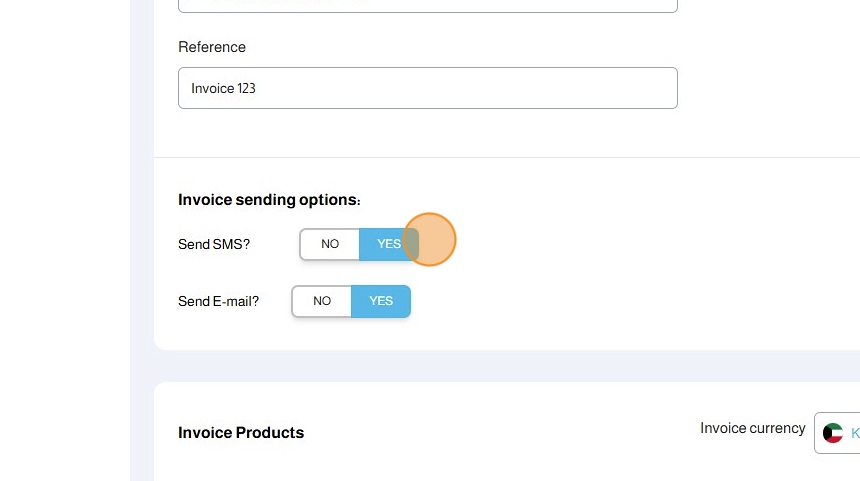Click the Reference field label
The width and height of the screenshot is (860, 481).
coord(212,47)
